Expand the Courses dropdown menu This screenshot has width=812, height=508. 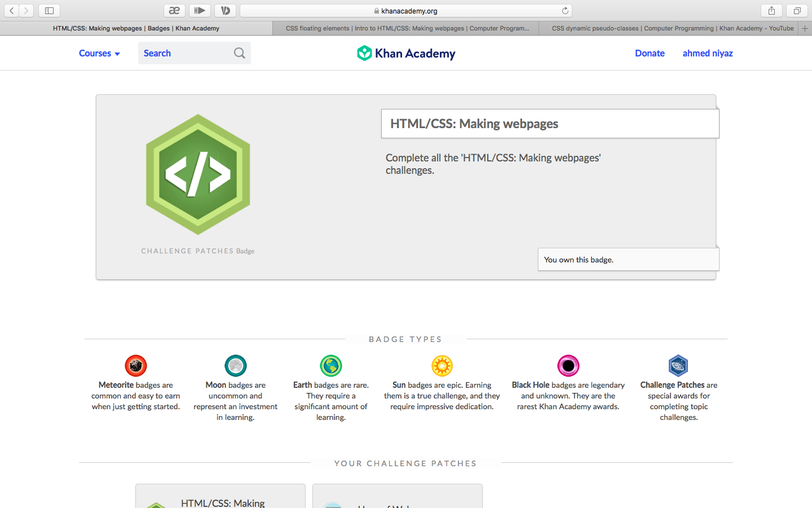99,53
